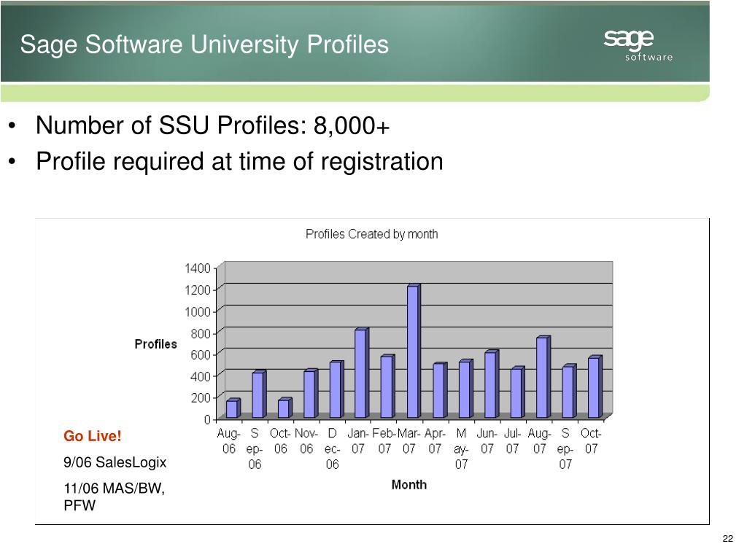Click the 'Jun-07' x-axis label
Viewport: 747px width, 560px height.
click(487, 441)
